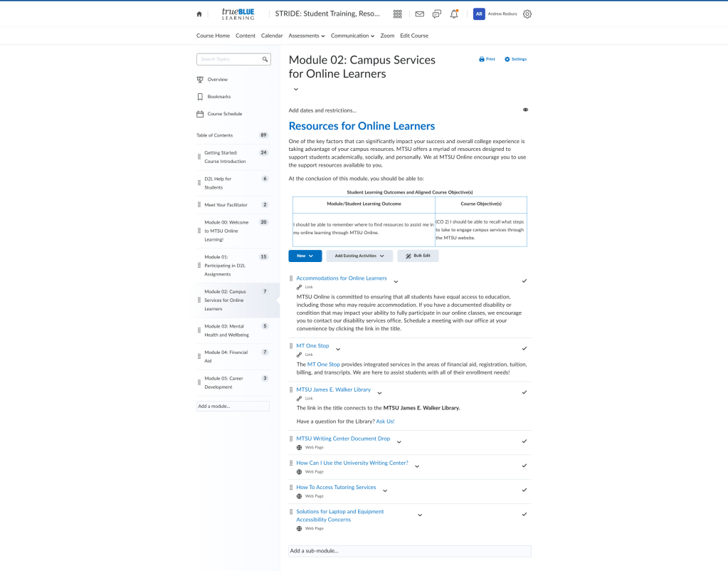Screen dimensions: 728x571
Task: Click the Search Topics input field
Action: [x=229, y=59]
